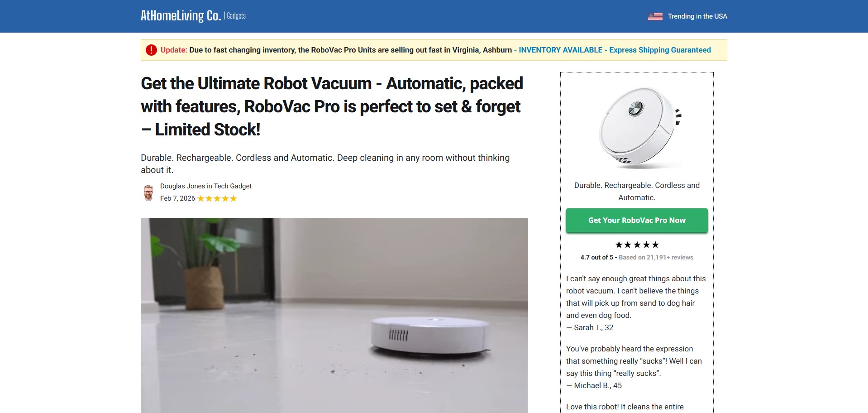Click Trending in the USA text
This screenshot has height=413, width=868.
tap(697, 16)
